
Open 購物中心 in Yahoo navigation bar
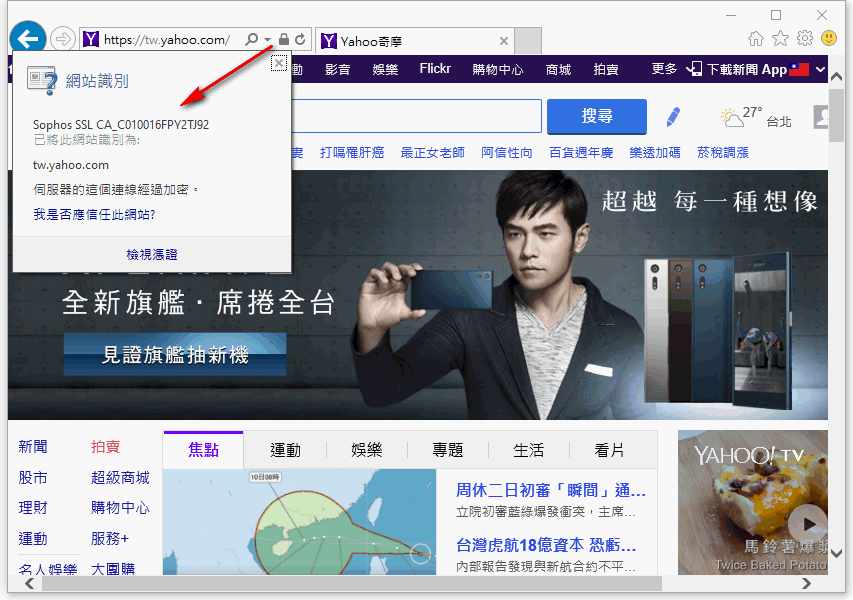click(498, 70)
